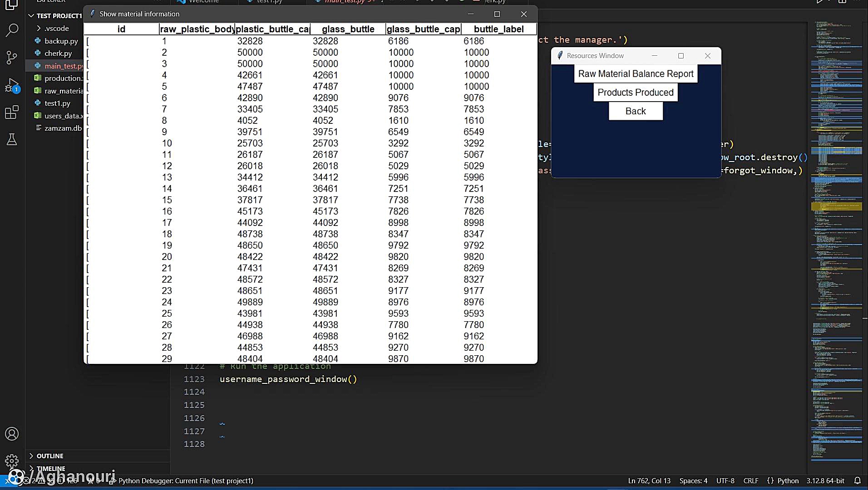The image size is (868, 490).
Task: Click the Python file icon beside backup.py
Action: click(38, 40)
